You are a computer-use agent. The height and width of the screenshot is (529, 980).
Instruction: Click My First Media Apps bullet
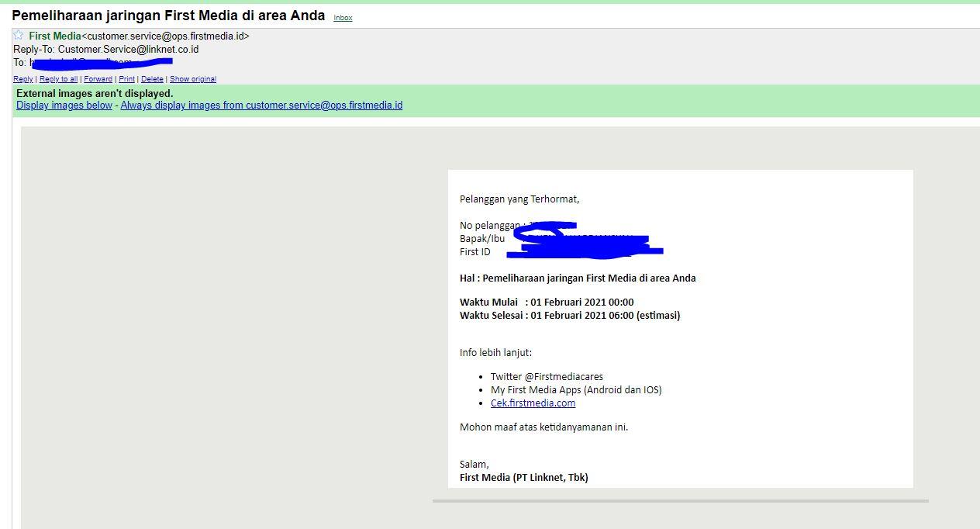tap(576, 389)
